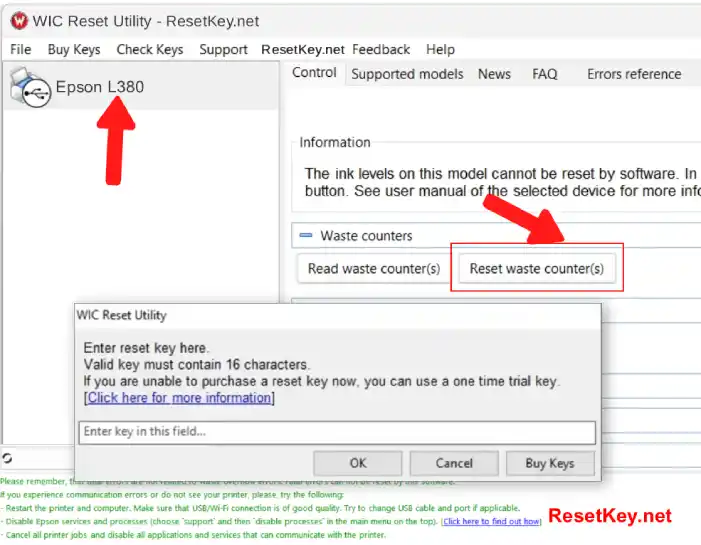Click the Buy Keys button in dialog
The width and height of the screenshot is (701, 545).
(550, 463)
